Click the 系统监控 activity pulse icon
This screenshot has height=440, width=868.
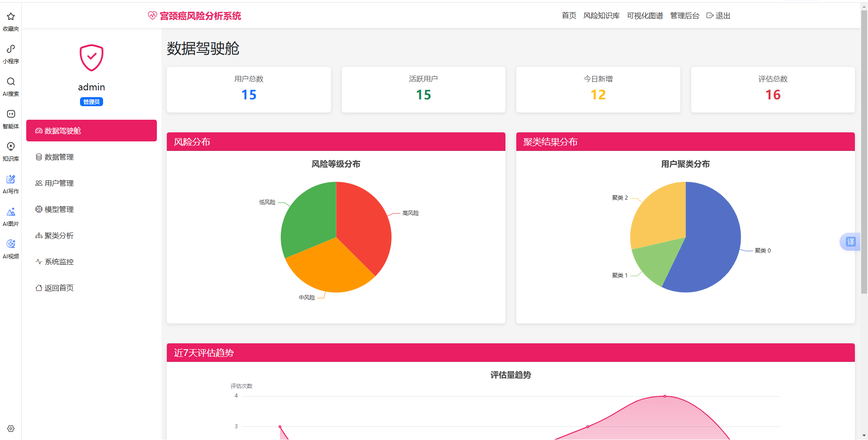[x=39, y=262]
